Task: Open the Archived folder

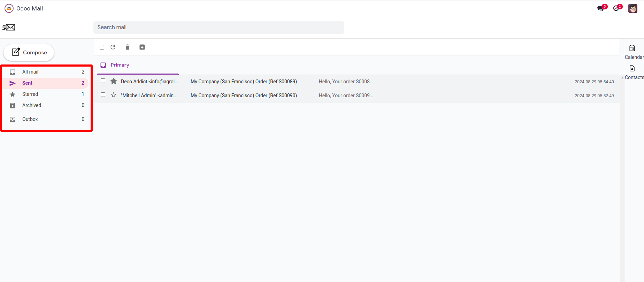Action: [x=46, y=105]
